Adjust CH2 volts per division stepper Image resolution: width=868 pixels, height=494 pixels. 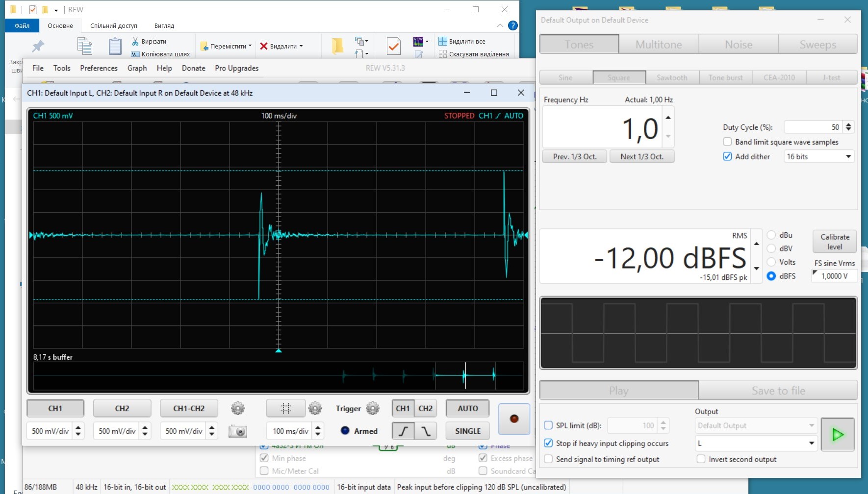coord(145,431)
